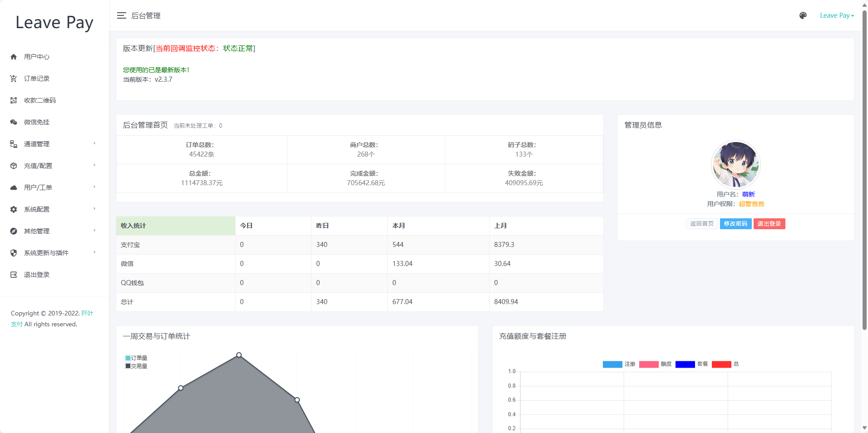Click the home icon beside 用户中心
868x433 pixels.
pyautogui.click(x=14, y=57)
